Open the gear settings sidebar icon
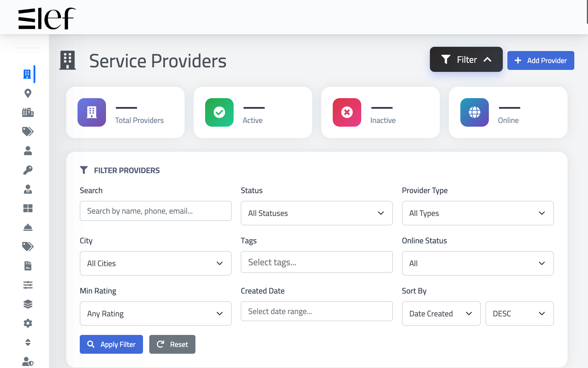 pos(28,323)
